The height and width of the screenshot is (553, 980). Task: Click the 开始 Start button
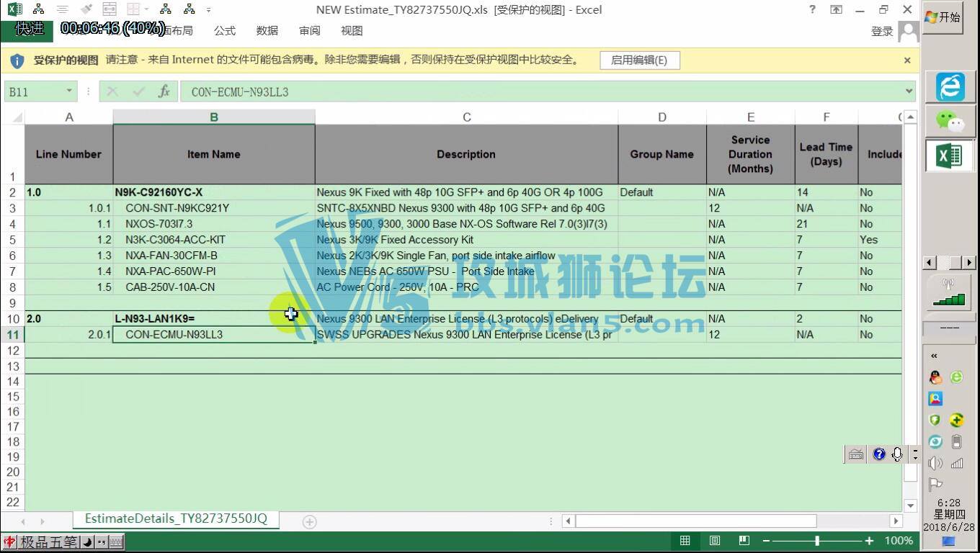pos(943,17)
